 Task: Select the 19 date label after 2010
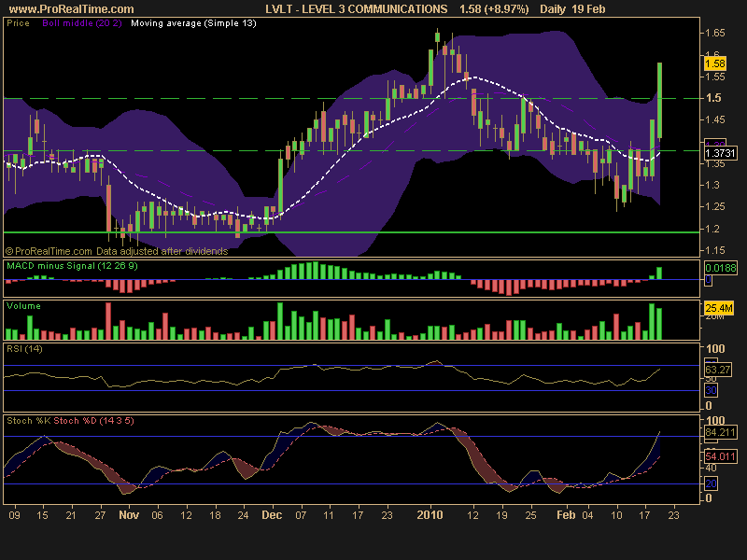tap(501, 515)
